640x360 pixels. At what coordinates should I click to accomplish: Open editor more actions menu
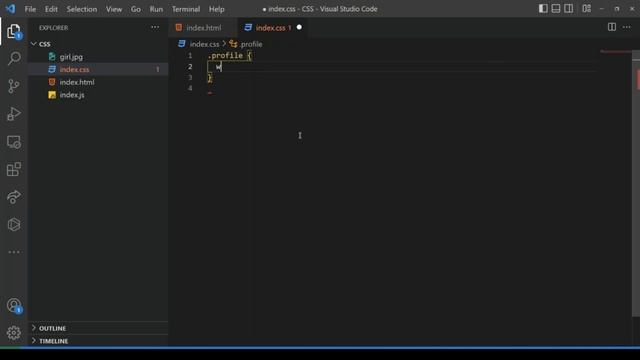pos(627,27)
